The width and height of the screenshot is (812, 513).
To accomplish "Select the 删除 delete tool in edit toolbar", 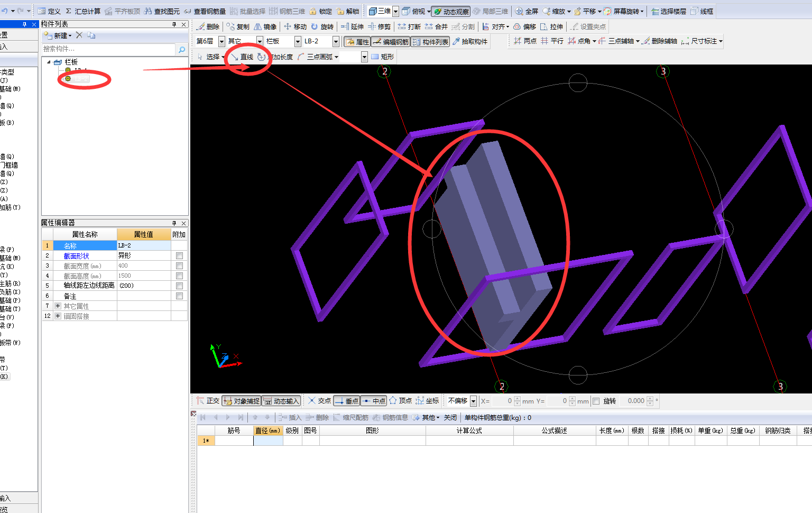I will (x=208, y=26).
